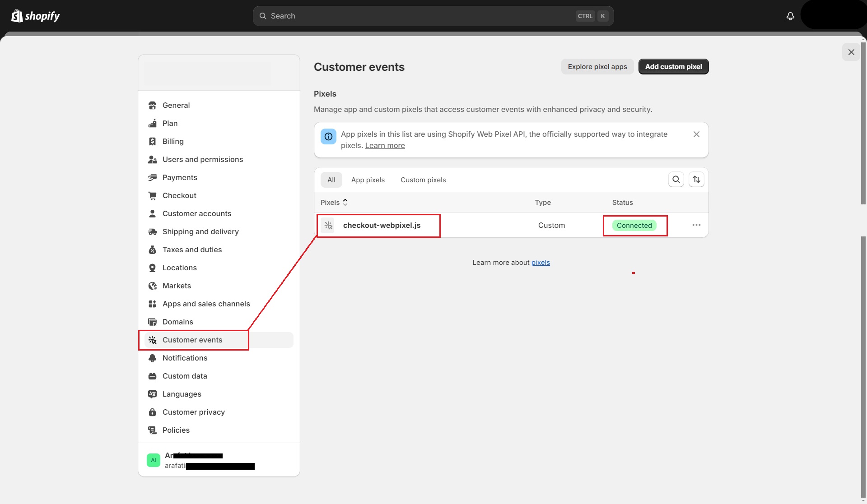The width and height of the screenshot is (867, 504).
Task: Click the Languages icon
Action: [153, 394]
